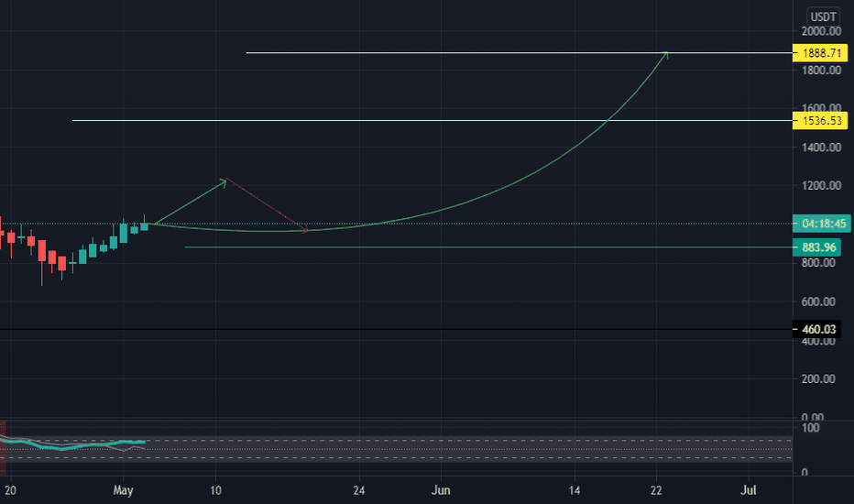The width and height of the screenshot is (854, 504).
Task: Select the short green upward arrow drawing
Action: (x=190, y=201)
